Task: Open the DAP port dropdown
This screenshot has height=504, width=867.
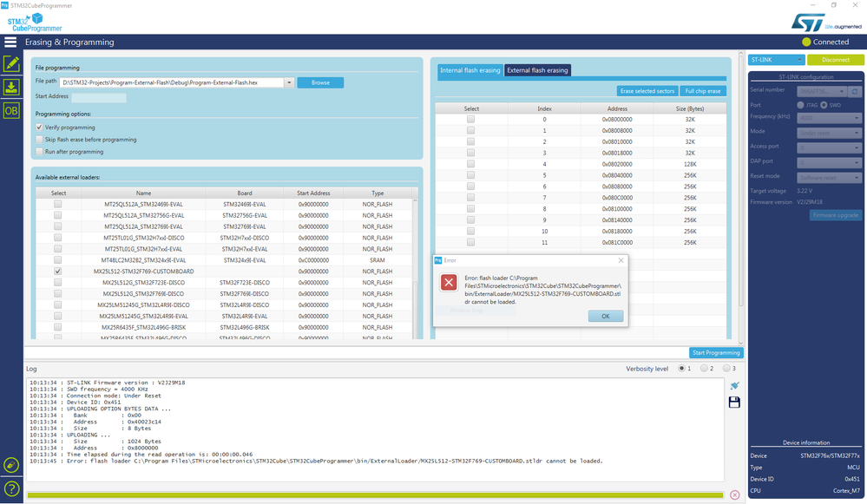Action: (x=829, y=162)
